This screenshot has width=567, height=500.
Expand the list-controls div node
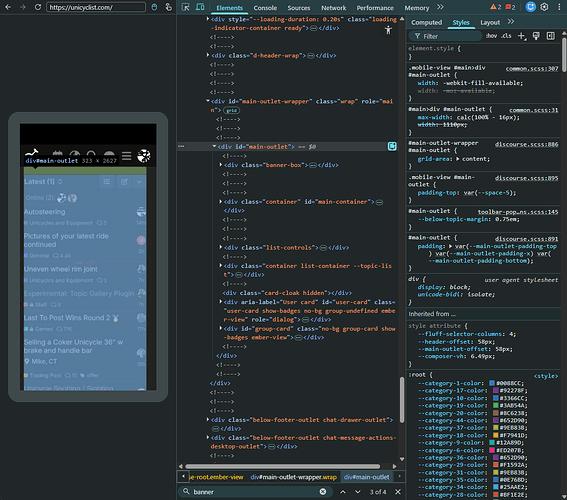tap(221, 247)
